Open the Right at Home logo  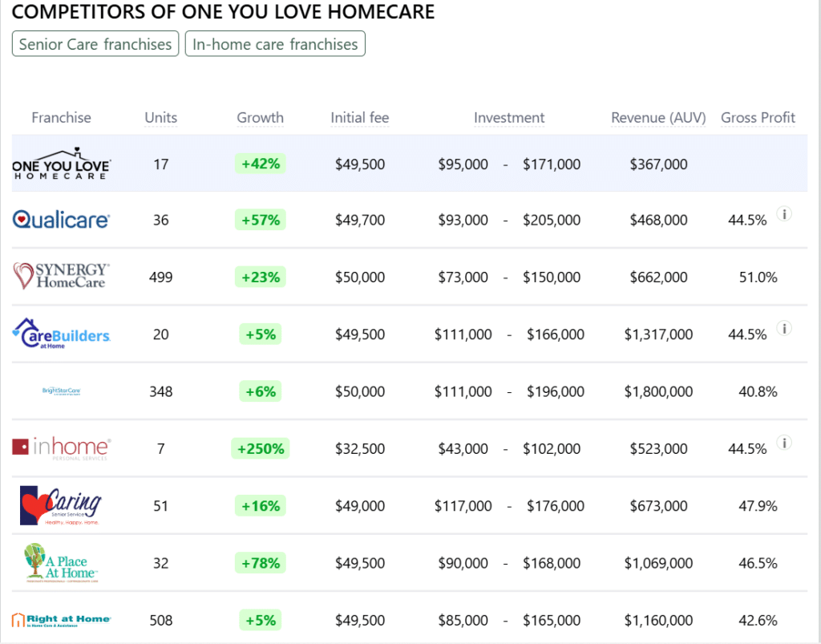click(61, 620)
